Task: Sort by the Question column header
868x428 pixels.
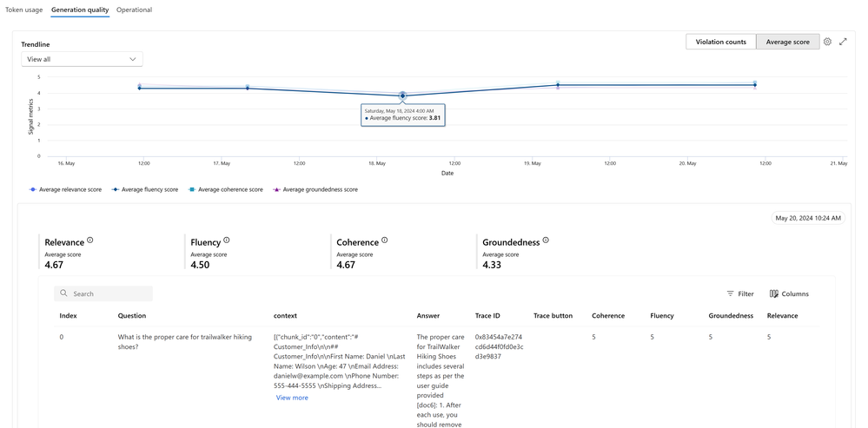Action: 132,316
